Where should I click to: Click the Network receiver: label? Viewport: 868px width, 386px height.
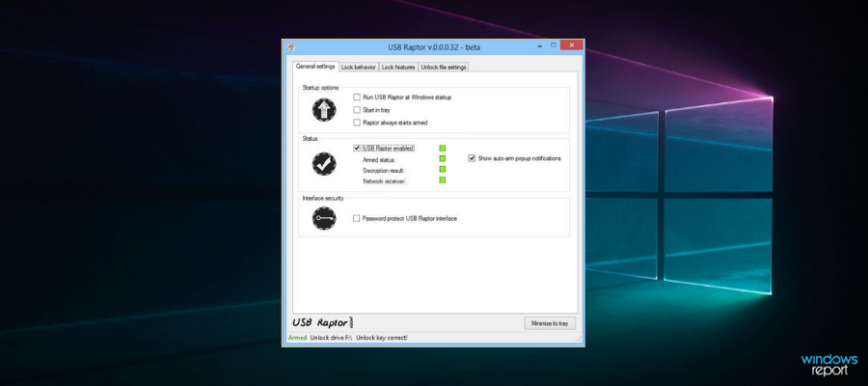click(x=385, y=181)
